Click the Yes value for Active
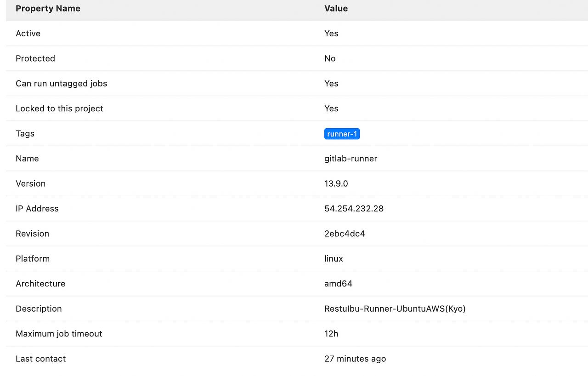 pos(331,33)
